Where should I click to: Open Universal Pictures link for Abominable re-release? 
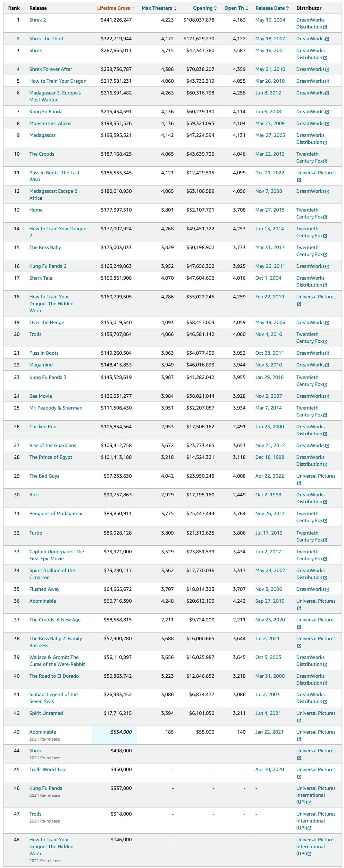pyautogui.click(x=316, y=732)
